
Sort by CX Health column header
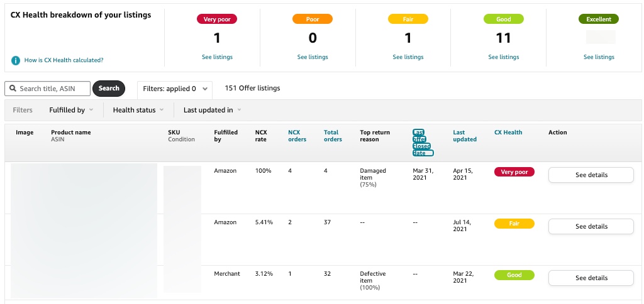[508, 133]
